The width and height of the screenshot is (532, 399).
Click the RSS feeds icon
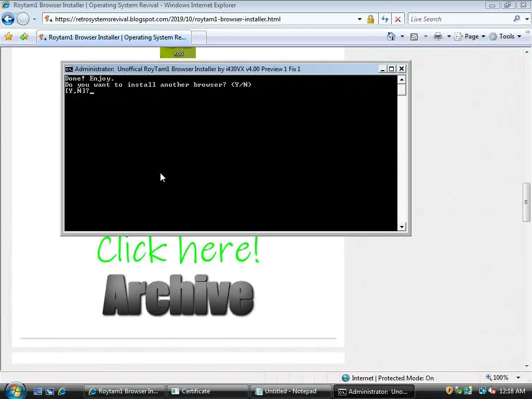(414, 37)
